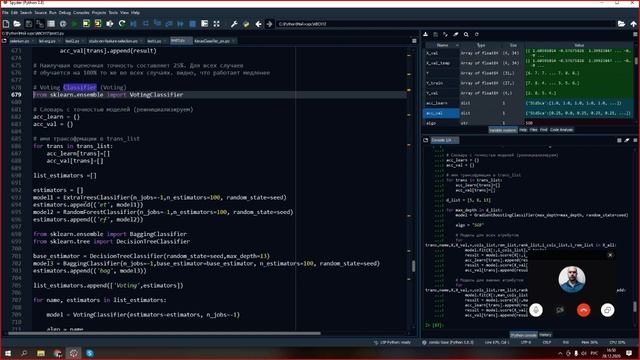Go forward to next cursor position
Viewport: 640px width, 360px height.
pos(269,24)
